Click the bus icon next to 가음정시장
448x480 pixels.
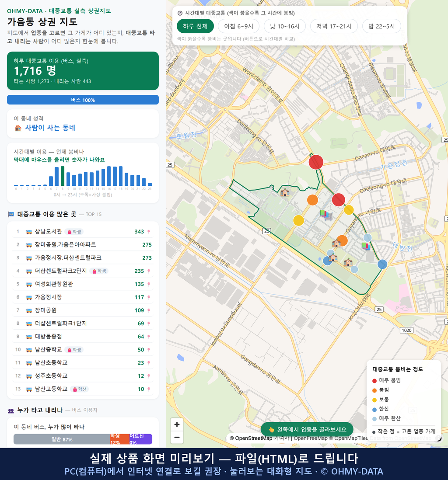coord(29,297)
